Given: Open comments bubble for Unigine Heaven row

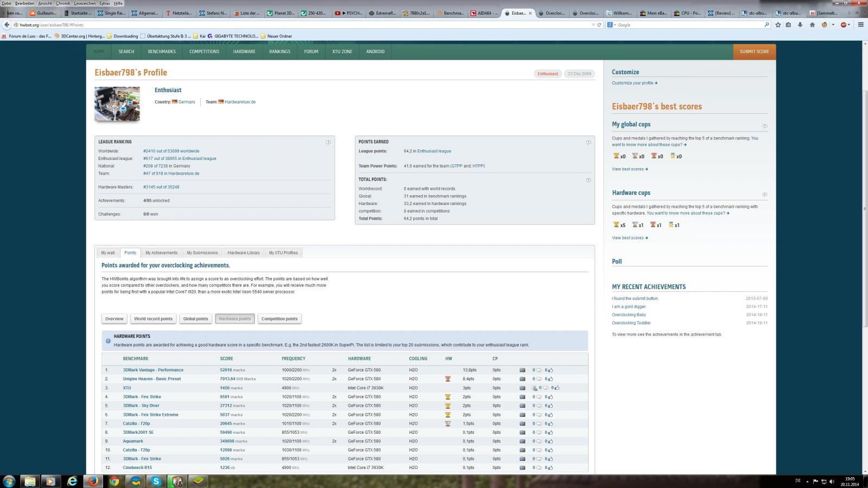Looking at the screenshot, I should point(539,379).
